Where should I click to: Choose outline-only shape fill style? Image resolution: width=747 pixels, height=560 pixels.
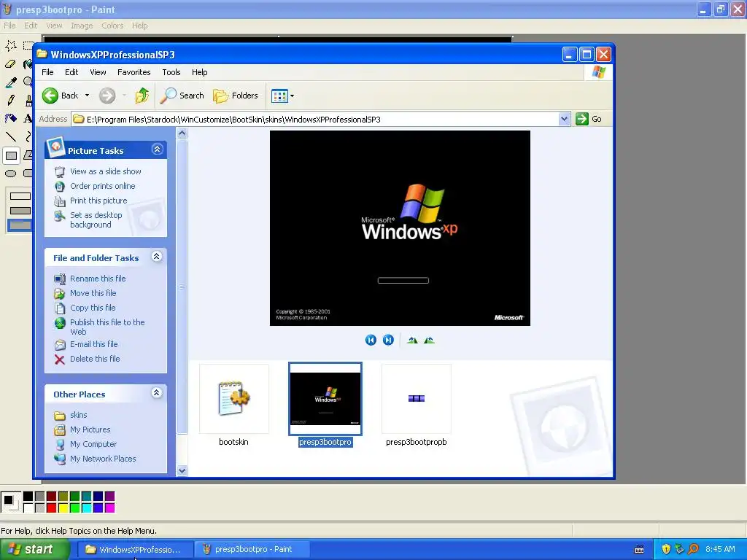tap(20, 196)
